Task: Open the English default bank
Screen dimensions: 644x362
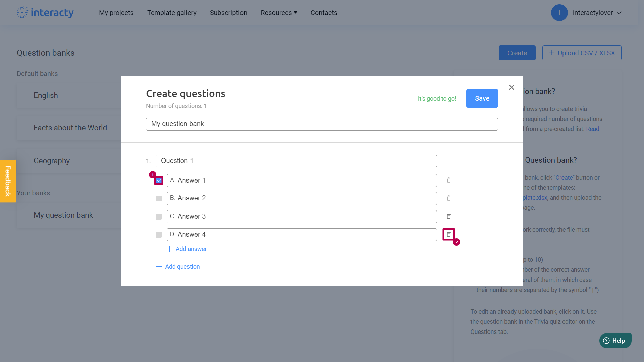Action: (x=69, y=96)
